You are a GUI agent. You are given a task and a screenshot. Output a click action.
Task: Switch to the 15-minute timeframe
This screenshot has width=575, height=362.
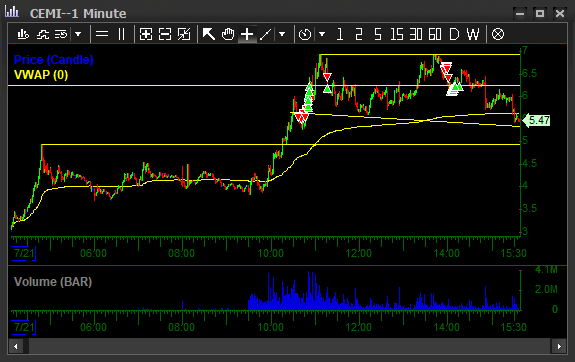click(x=397, y=34)
